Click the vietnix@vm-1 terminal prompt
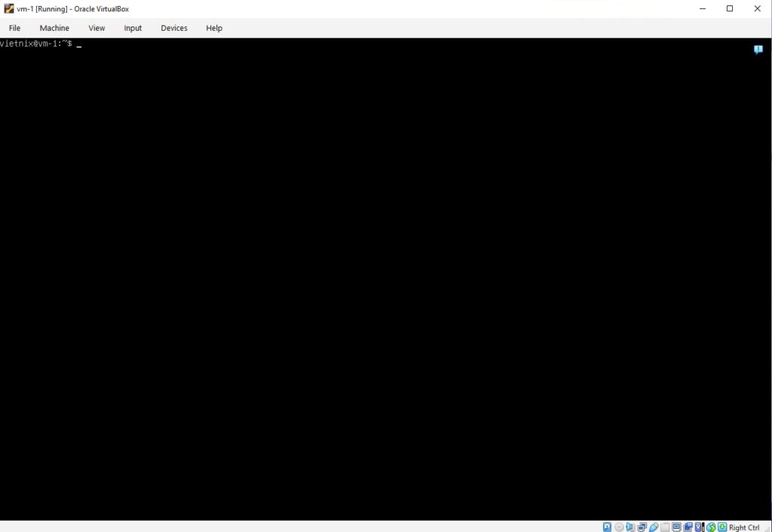 [36, 44]
